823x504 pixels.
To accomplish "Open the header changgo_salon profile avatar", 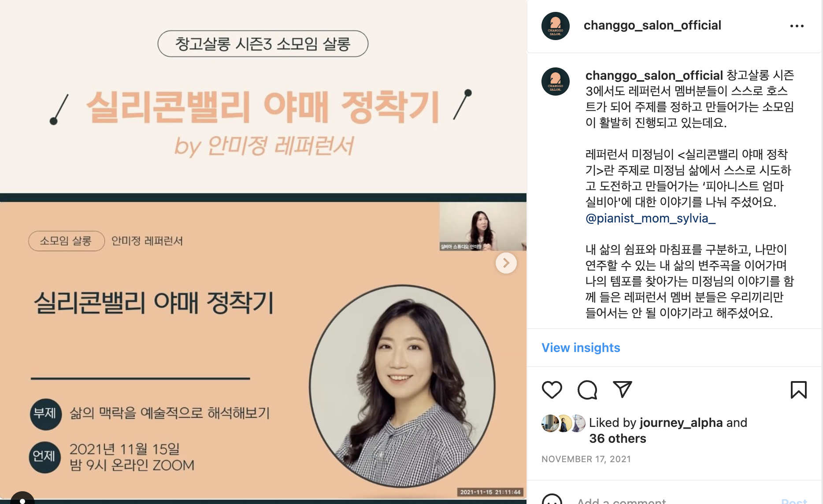I will (x=555, y=26).
